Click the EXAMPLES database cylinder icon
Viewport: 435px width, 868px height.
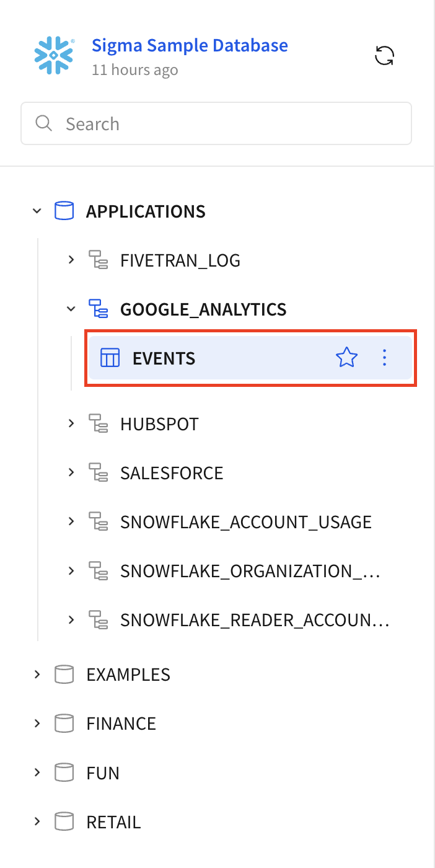64,674
